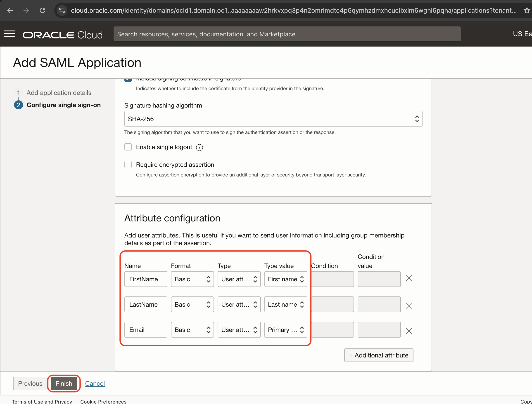Remove the FirstName attribute row with X
The image size is (532, 404).
point(409,278)
